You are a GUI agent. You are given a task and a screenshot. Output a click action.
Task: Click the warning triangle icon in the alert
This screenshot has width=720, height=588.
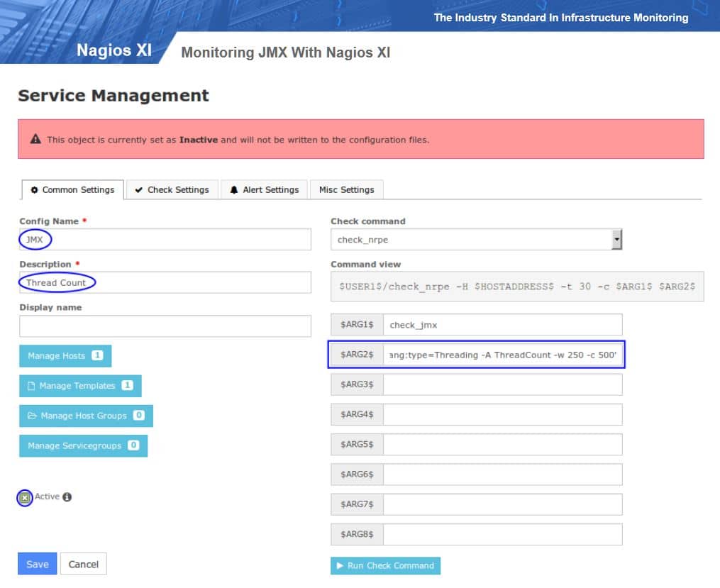coord(35,139)
